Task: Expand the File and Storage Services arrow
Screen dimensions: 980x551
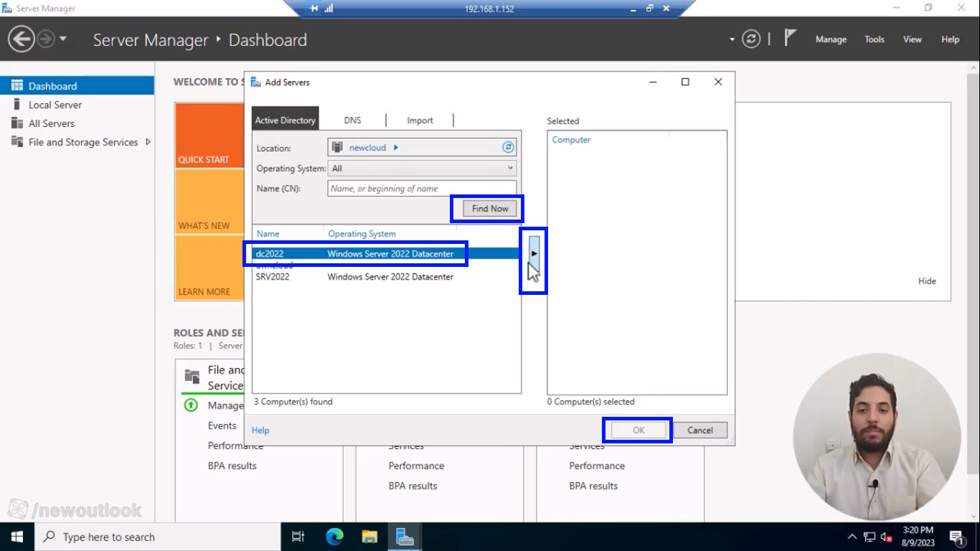Action: 148,142
